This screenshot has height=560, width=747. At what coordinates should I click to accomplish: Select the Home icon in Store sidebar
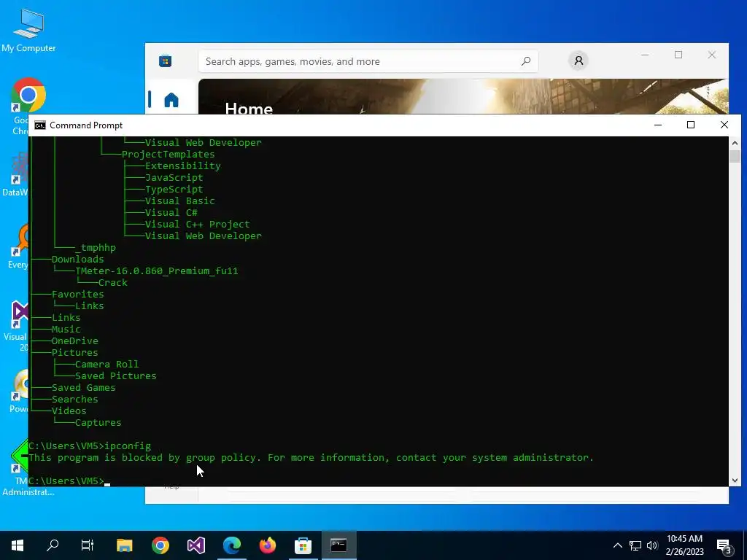coord(171,100)
